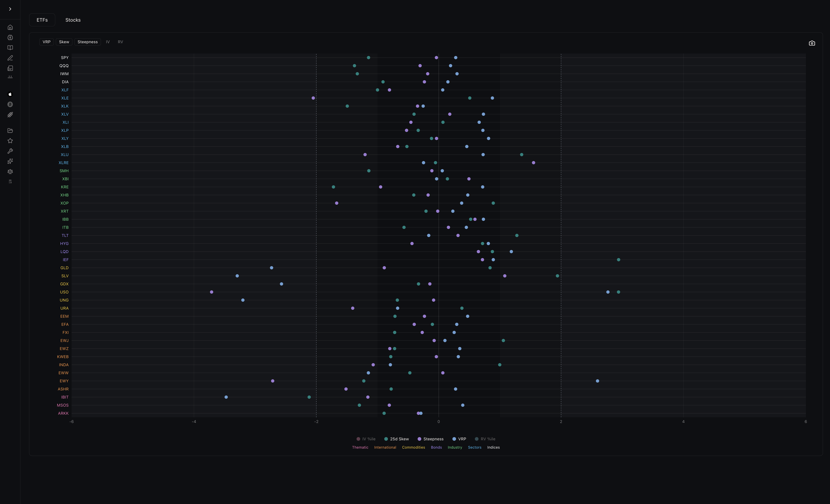The image size is (830, 504).
Task: Click the International category legend label
Action: pyautogui.click(x=385, y=447)
